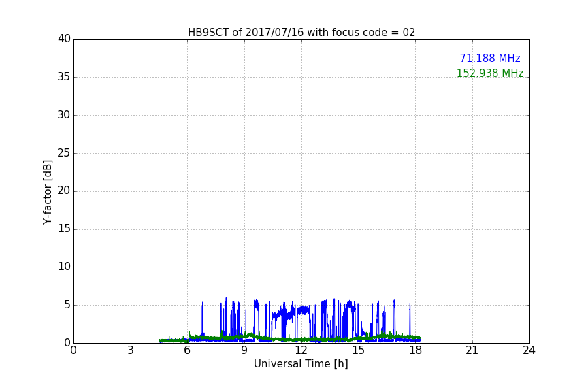Select the 152.938 MHz green legend label
The height and width of the screenshot is (392, 588).
pyautogui.click(x=490, y=73)
